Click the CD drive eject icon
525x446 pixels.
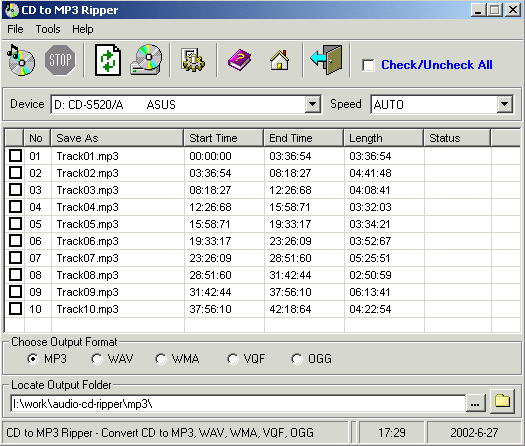coord(146,60)
